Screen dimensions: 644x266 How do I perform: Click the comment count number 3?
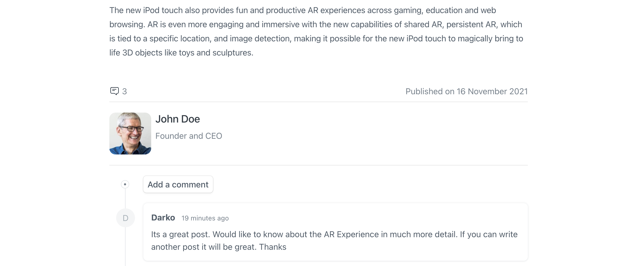(125, 91)
